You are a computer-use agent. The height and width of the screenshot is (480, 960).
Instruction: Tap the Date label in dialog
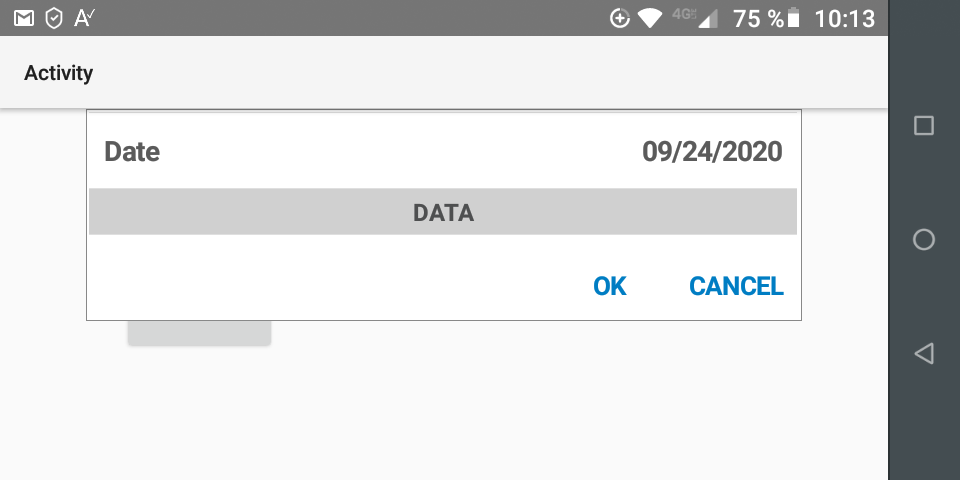point(132,152)
